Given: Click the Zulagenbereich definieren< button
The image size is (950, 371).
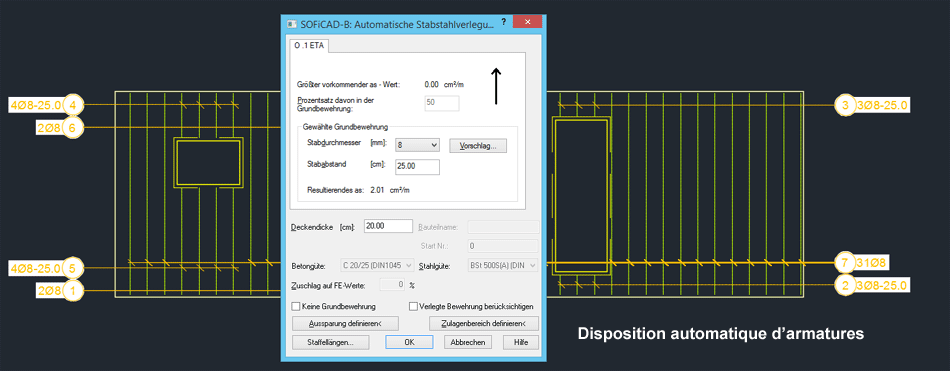Looking at the screenshot, I should 483,324.
